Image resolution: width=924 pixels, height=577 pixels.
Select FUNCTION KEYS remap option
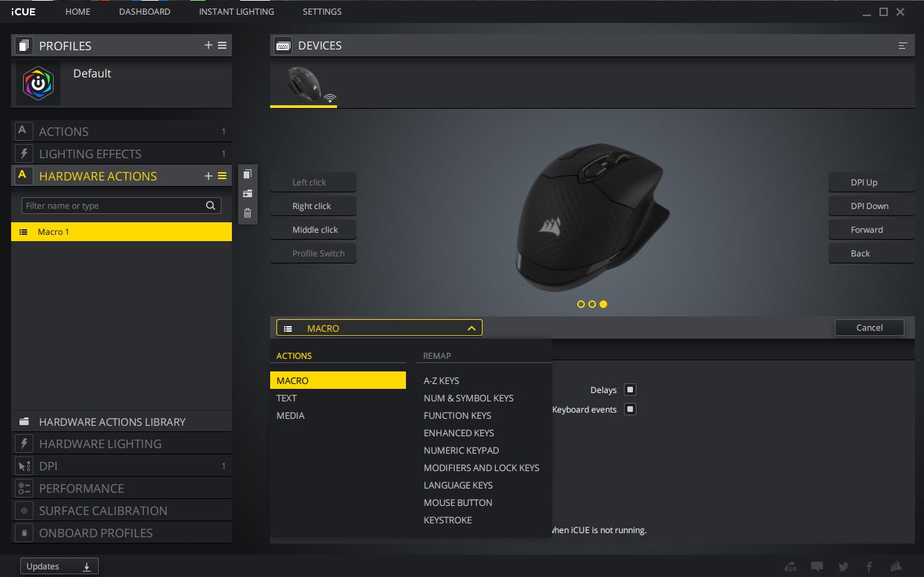pos(457,415)
